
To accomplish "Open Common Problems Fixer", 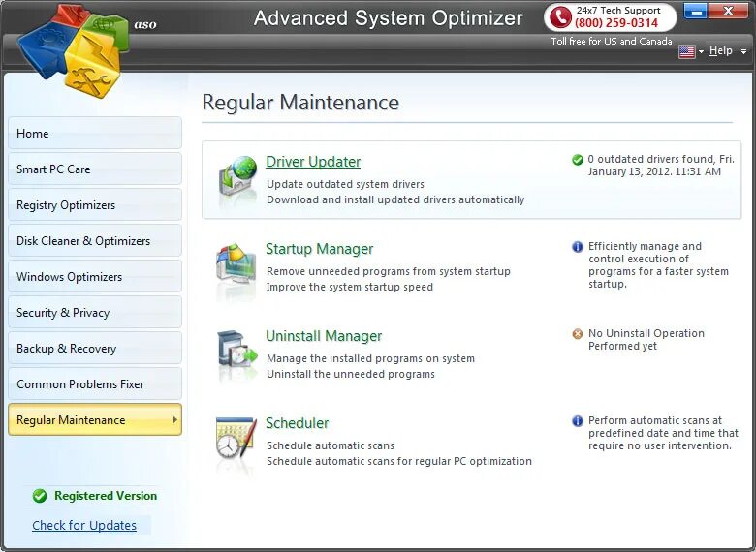I will pos(95,383).
